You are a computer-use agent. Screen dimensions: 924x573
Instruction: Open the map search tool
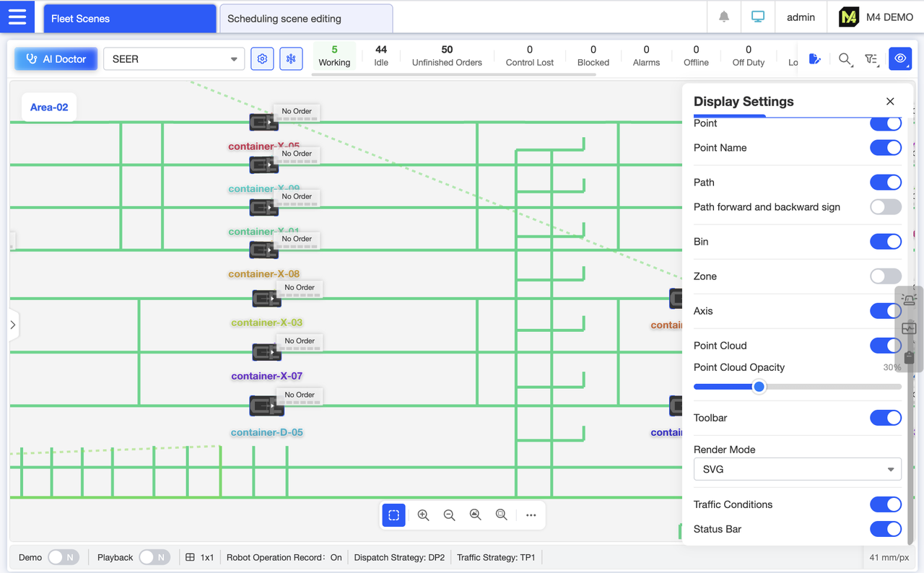(x=845, y=59)
